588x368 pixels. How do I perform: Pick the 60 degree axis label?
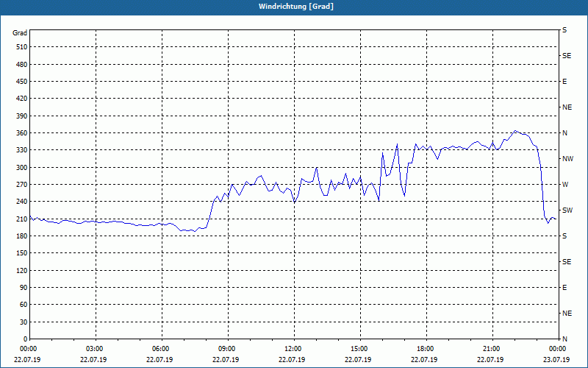pyautogui.click(x=24, y=304)
